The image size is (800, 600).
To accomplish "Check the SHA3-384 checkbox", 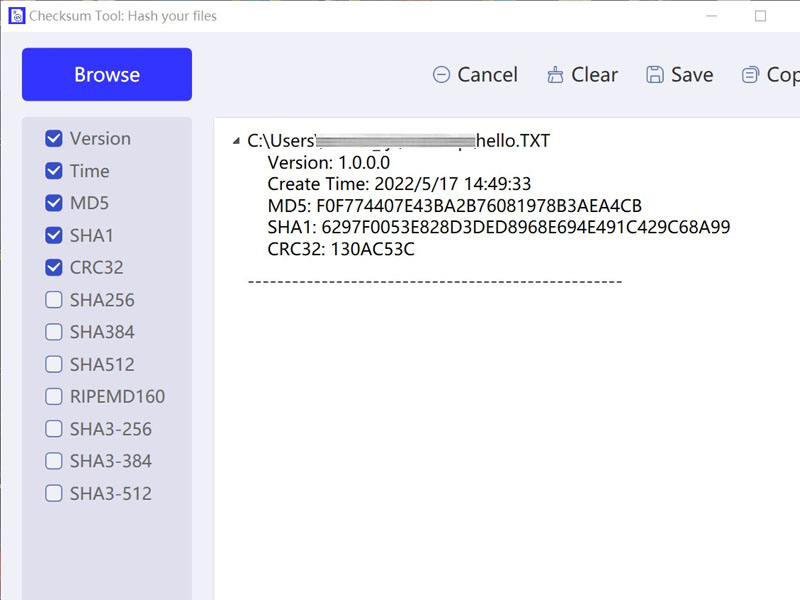I will (54, 461).
